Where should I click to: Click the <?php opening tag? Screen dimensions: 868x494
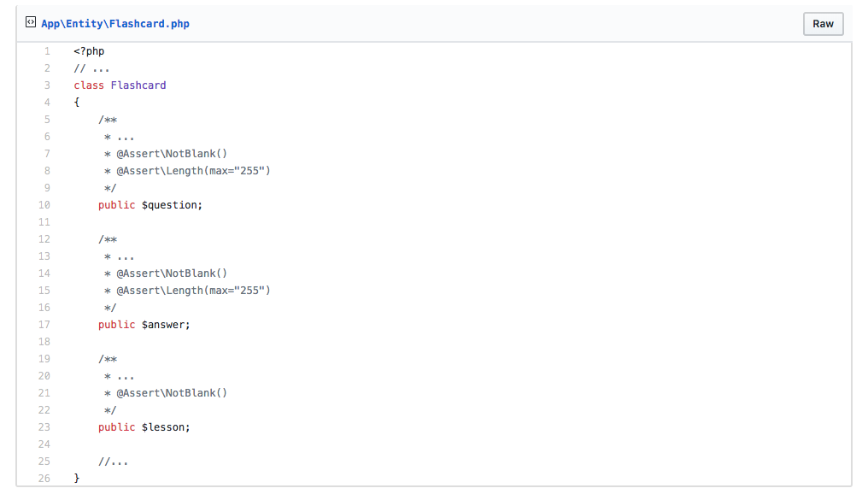click(x=89, y=51)
